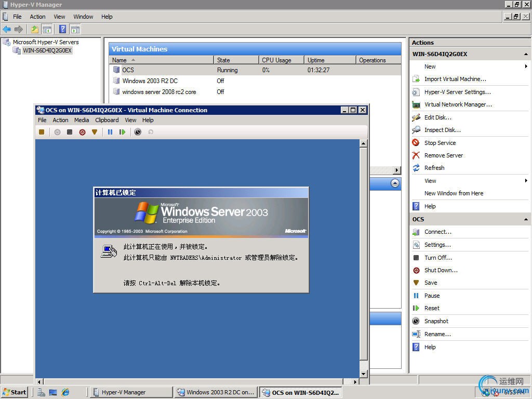Open Virtual Network Manager
532x399 pixels.
pos(458,104)
